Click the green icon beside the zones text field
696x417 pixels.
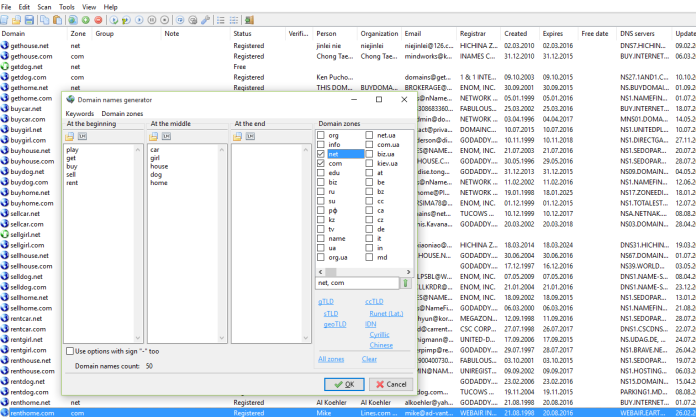[406, 283]
